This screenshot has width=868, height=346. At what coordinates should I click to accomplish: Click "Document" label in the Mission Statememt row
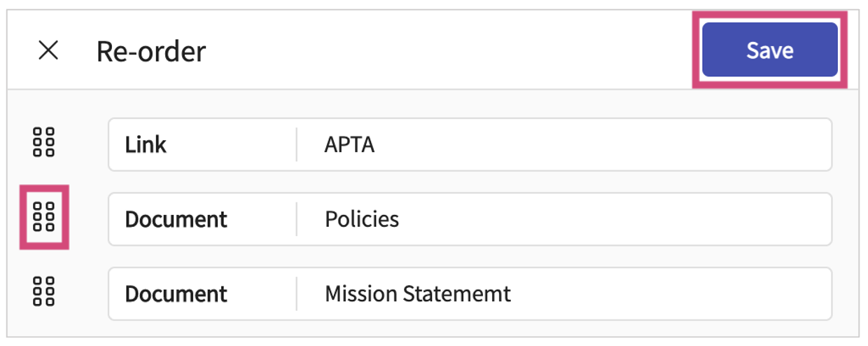click(176, 293)
